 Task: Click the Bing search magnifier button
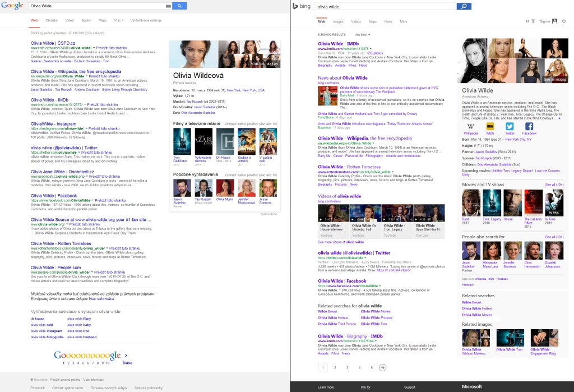(x=464, y=6)
